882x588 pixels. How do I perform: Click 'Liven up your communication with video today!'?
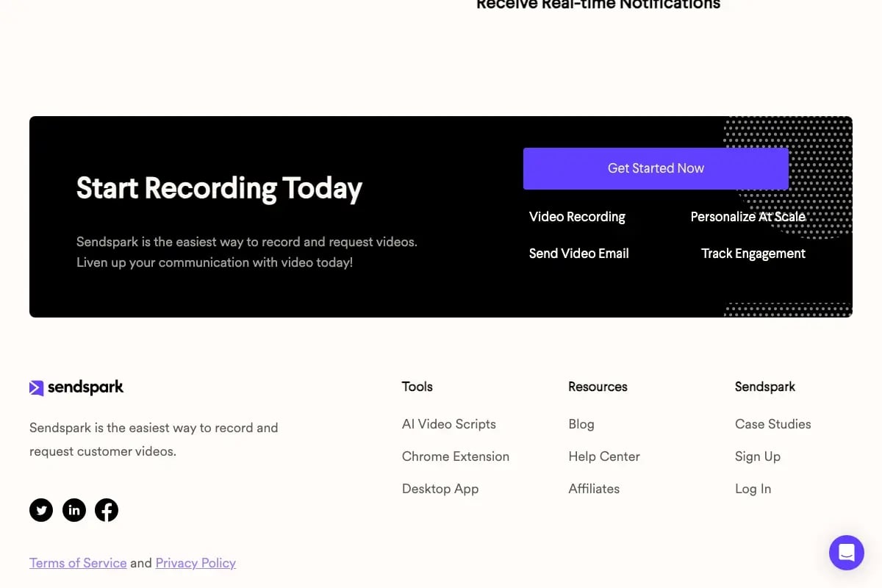(x=215, y=262)
